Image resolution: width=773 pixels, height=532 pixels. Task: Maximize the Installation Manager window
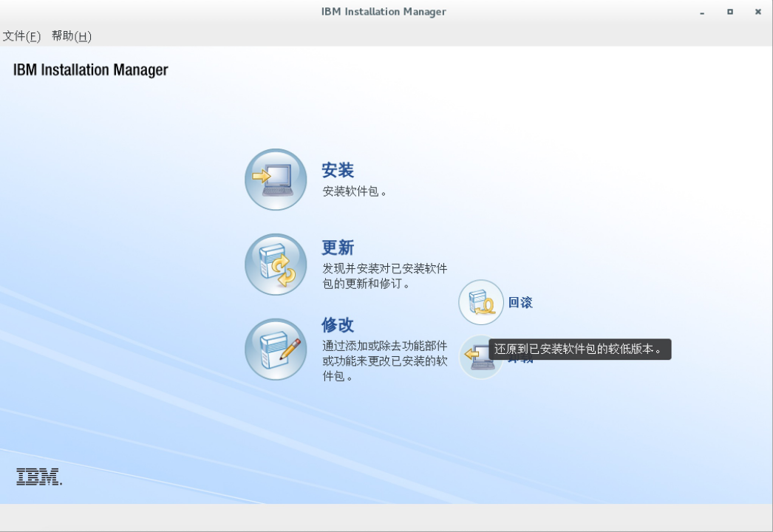point(730,12)
